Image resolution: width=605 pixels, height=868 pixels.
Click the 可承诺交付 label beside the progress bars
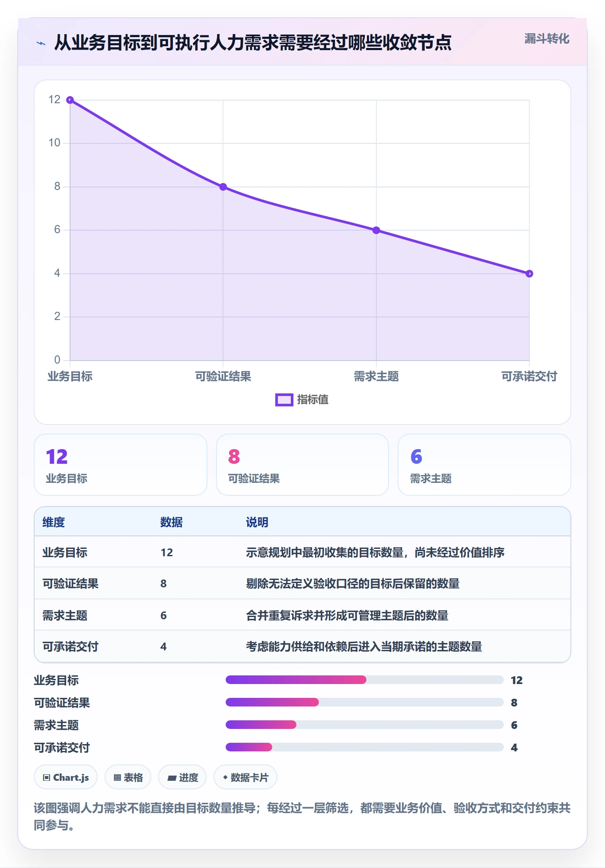62,748
